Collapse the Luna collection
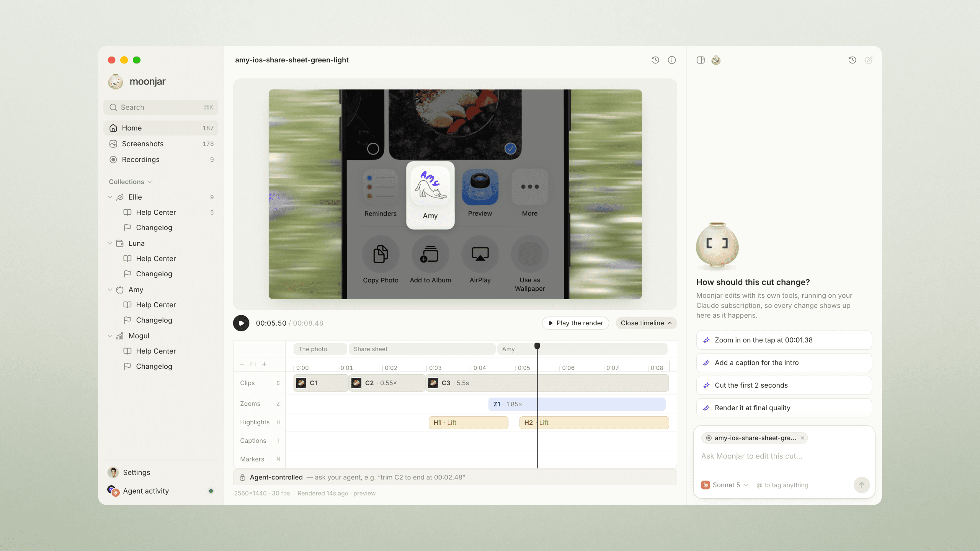 point(110,244)
